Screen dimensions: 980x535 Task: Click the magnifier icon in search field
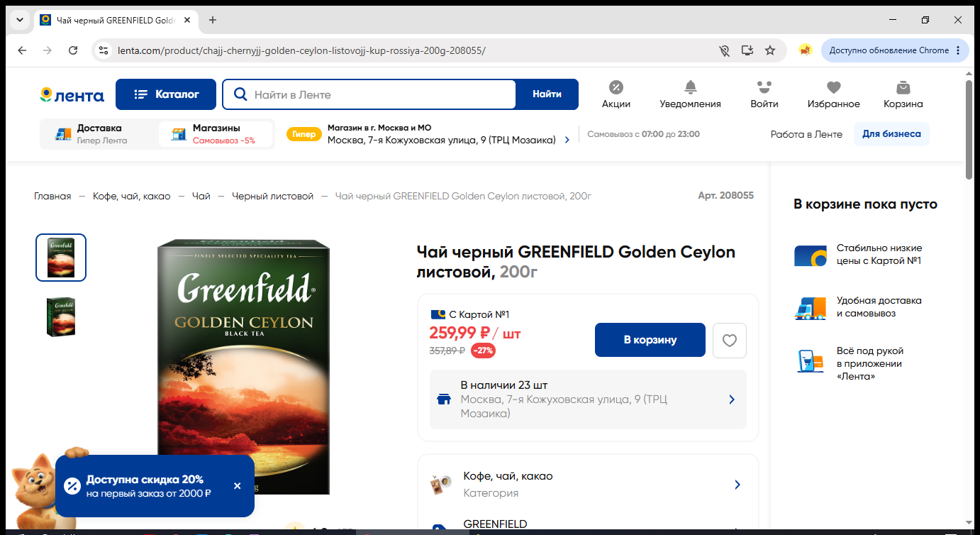pos(240,94)
